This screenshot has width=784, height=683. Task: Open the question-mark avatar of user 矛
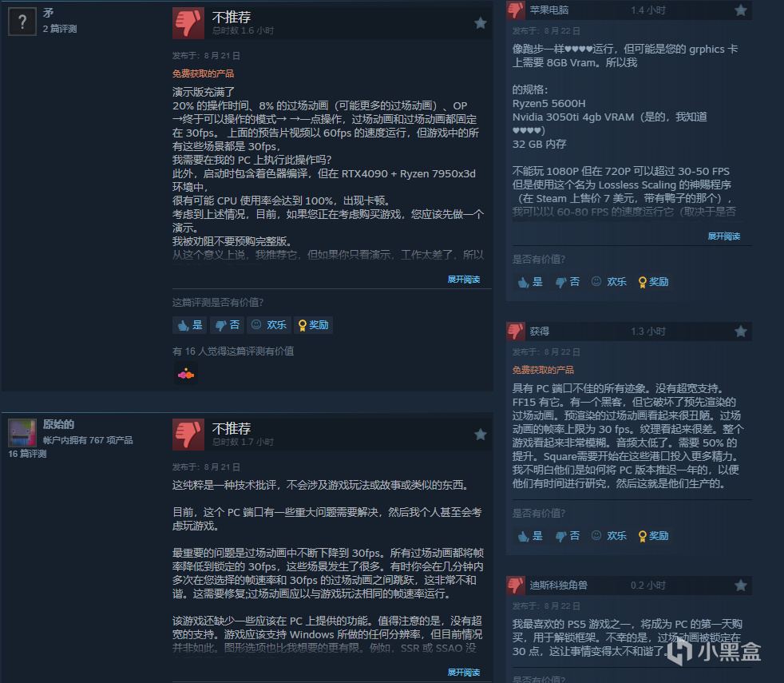22,22
